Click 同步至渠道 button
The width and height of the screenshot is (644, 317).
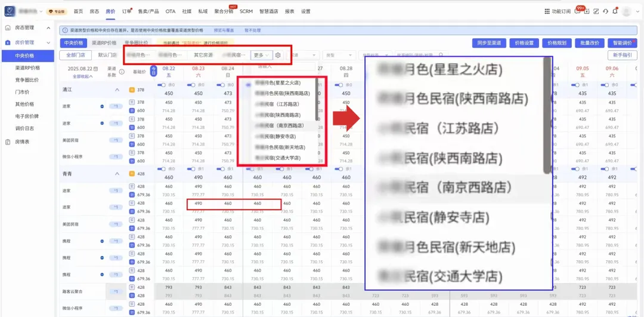488,43
